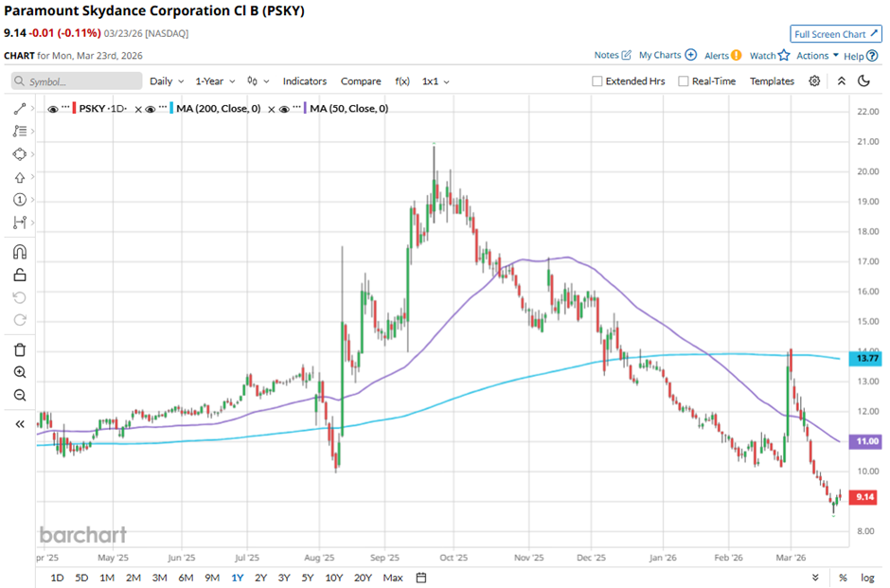Open the Actions dropdown menu

[817, 56]
